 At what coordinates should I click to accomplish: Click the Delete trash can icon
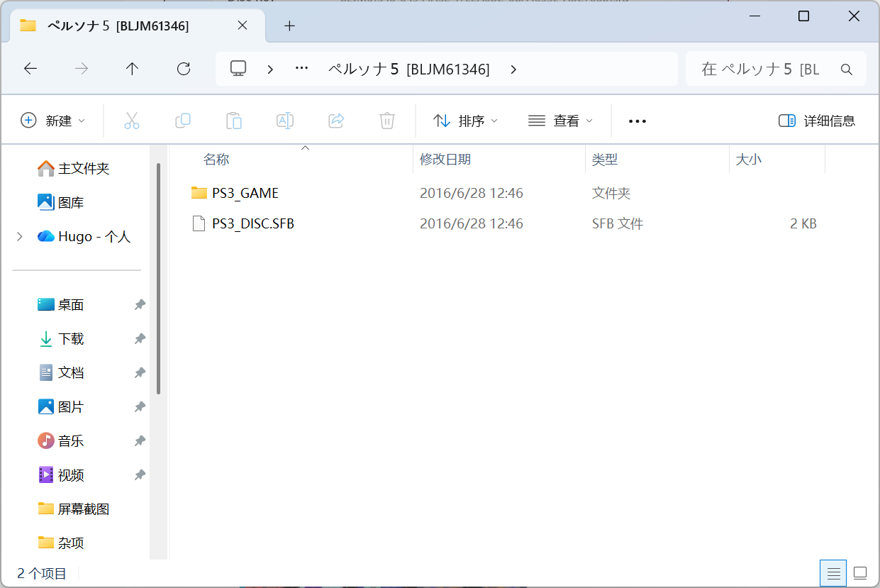click(x=387, y=121)
